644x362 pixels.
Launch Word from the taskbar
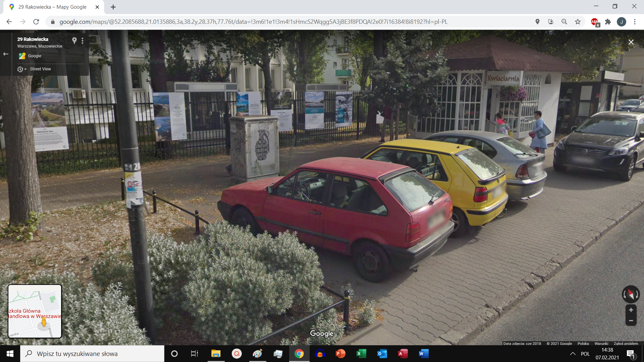(424, 354)
